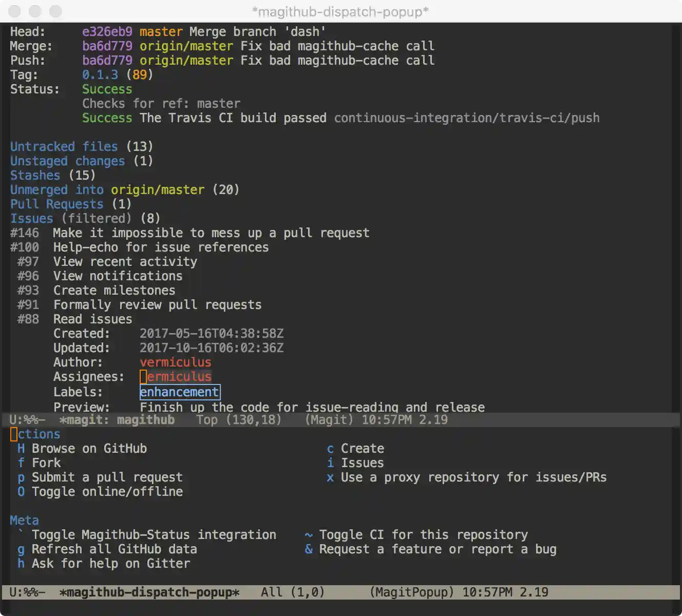
Task: Expand the Pull Requests section
Action: pyautogui.click(x=56, y=204)
